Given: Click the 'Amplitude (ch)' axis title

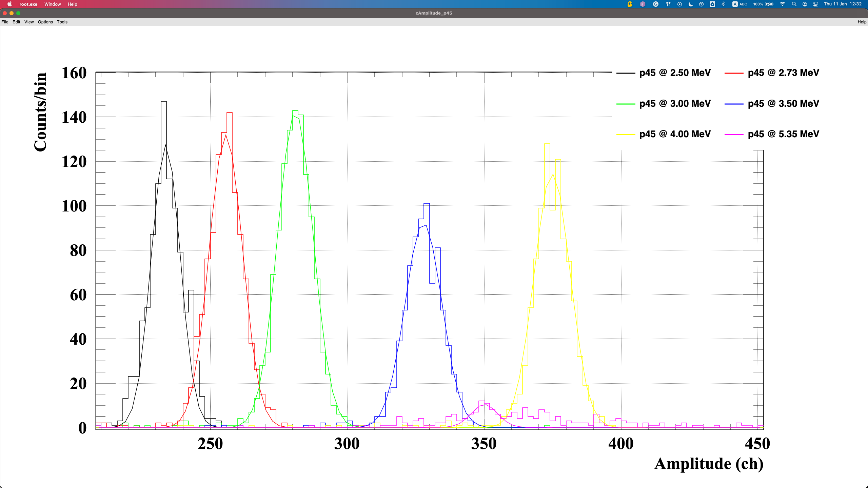Looking at the screenshot, I should tap(709, 464).
